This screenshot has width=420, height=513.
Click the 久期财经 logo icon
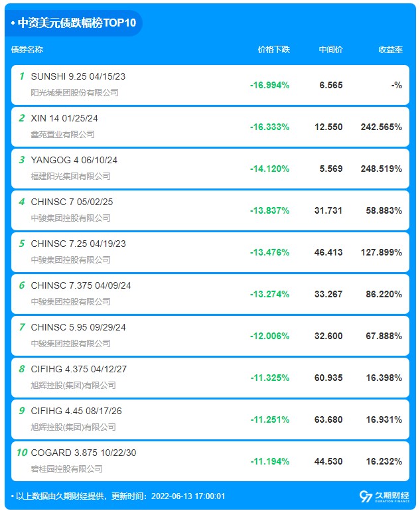[x=384, y=496]
